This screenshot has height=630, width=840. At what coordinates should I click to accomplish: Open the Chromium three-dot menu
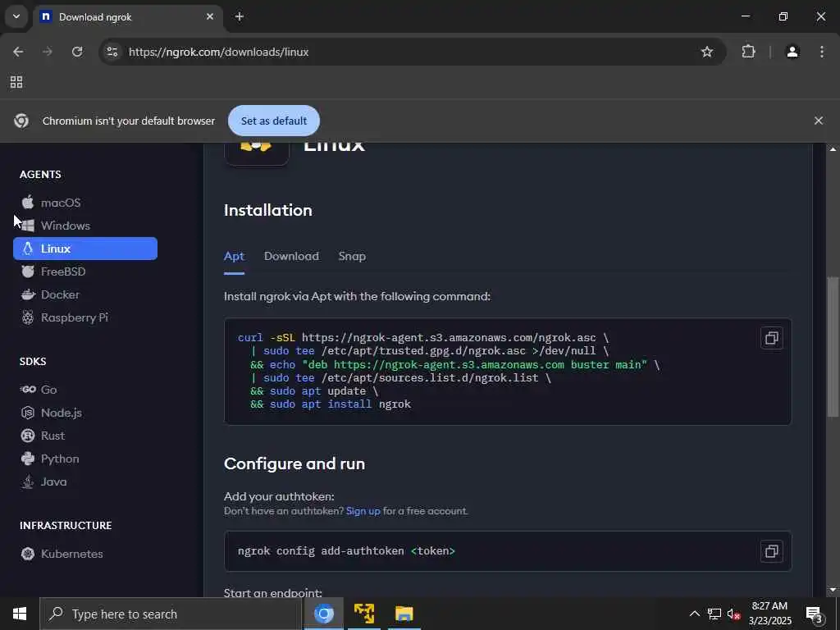(822, 52)
